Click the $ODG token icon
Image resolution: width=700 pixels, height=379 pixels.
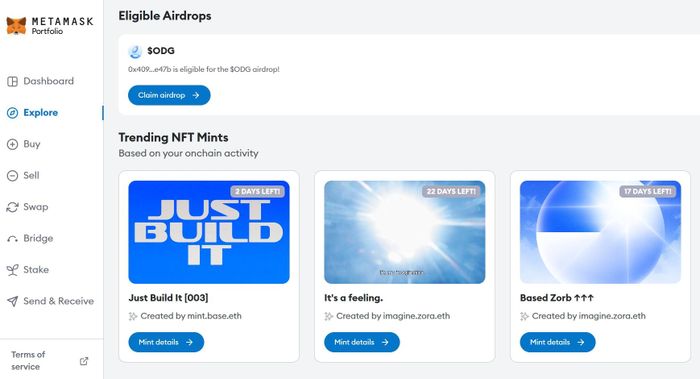point(135,51)
